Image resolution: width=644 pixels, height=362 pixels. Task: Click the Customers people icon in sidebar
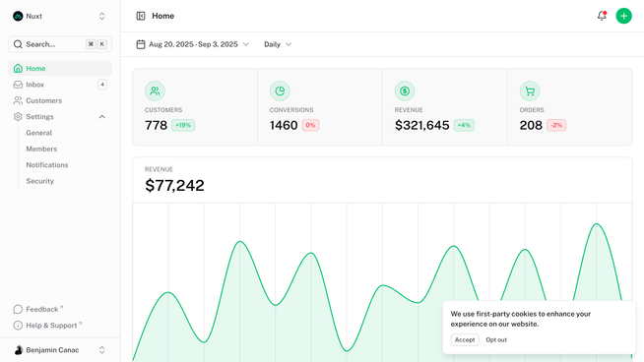pos(18,100)
